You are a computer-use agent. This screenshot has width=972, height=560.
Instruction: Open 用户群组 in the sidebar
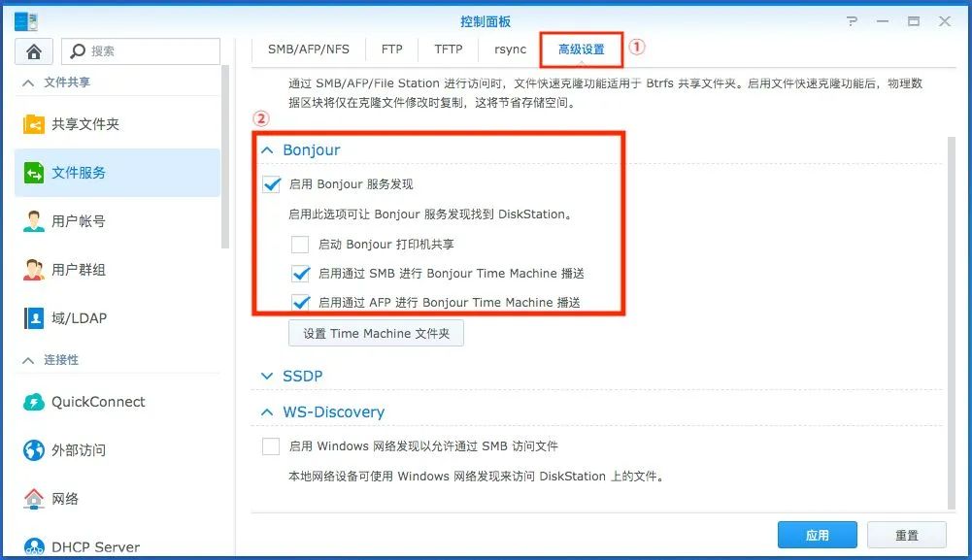[117, 270]
